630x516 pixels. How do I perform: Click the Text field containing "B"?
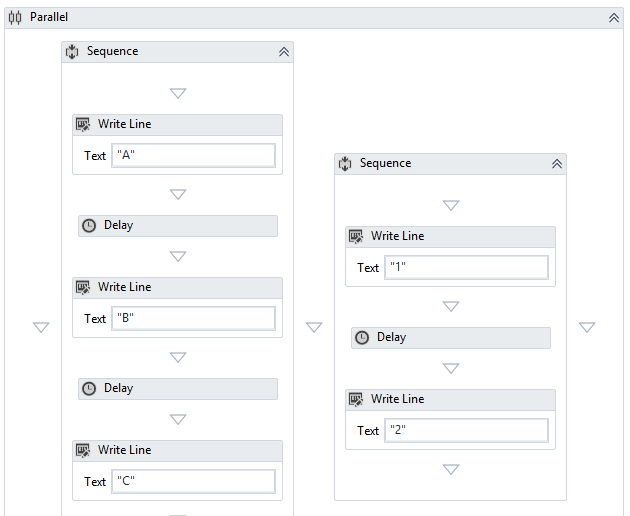pyautogui.click(x=193, y=318)
